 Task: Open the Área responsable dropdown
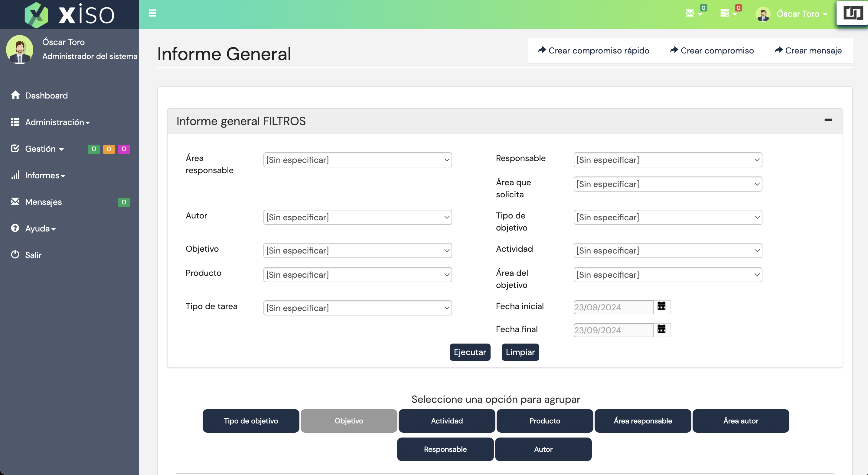click(x=357, y=160)
